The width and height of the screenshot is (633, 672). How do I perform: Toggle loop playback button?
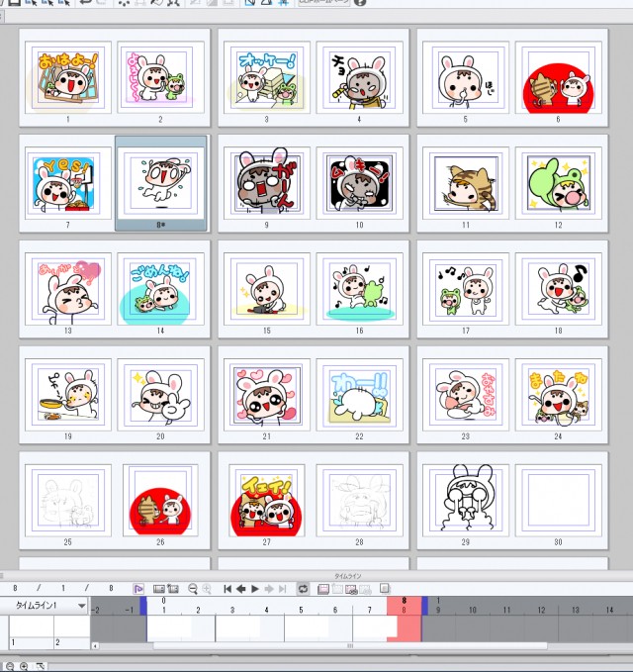[303, 589]
